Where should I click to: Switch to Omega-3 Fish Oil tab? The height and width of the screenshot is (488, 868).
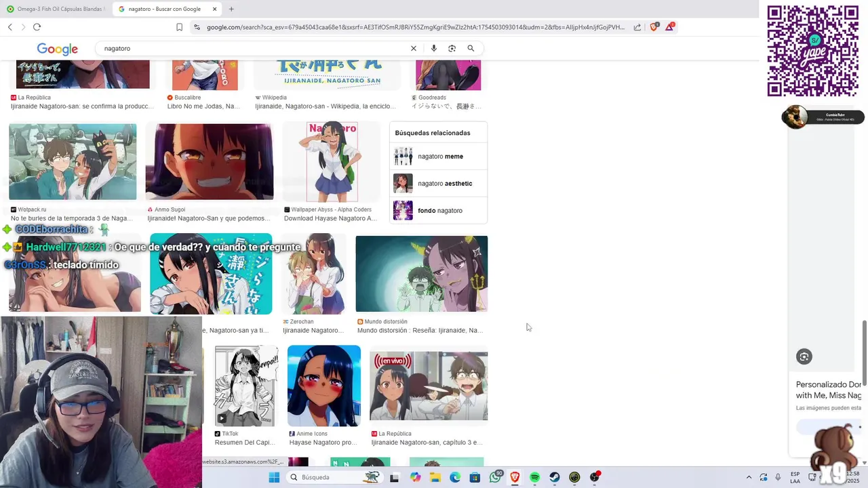pyautogui.click(x=56, y=9)
